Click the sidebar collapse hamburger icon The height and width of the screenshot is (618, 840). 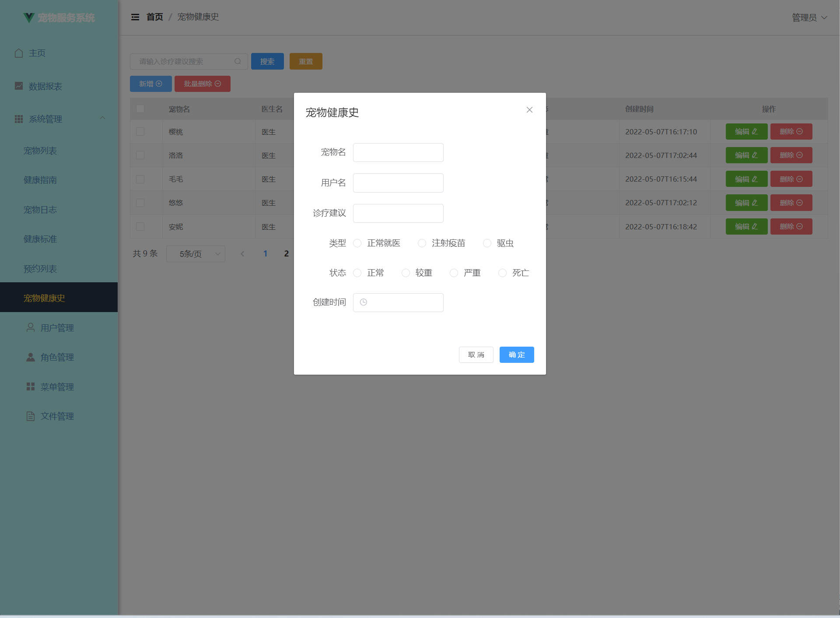(135, 17)
